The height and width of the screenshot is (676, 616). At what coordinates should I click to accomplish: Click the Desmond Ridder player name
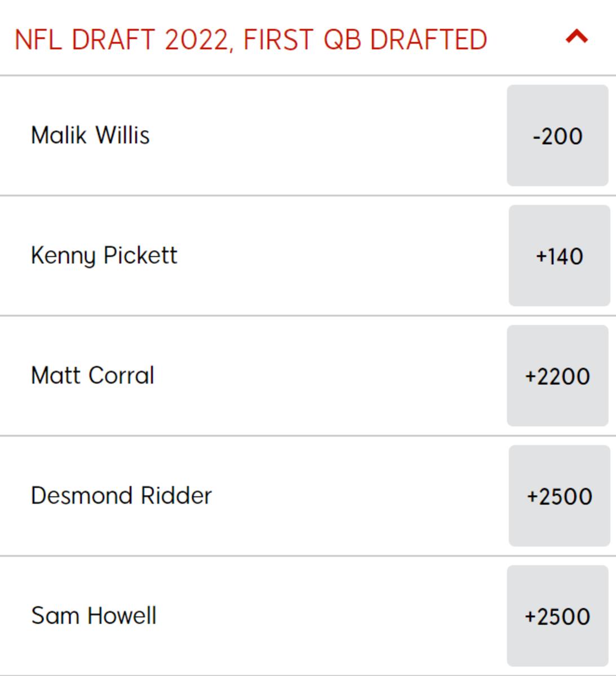pyautogui.click(x=121, y=496)
